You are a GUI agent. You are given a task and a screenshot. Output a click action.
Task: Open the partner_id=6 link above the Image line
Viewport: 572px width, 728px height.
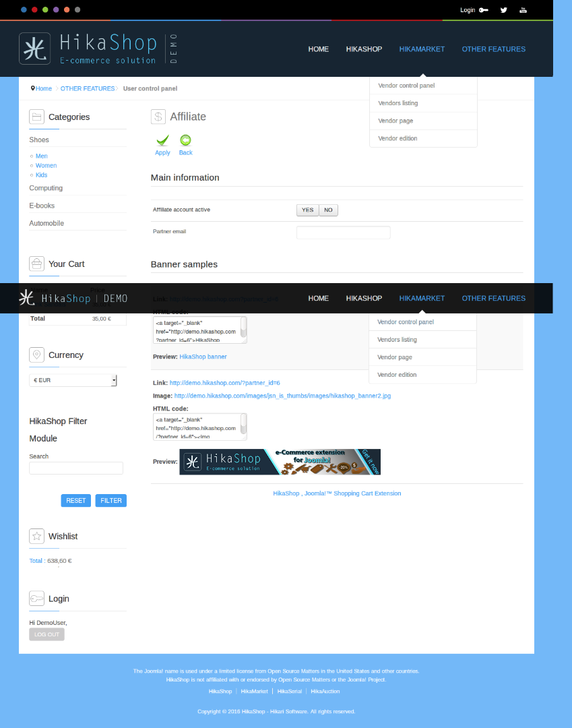pyautogui.click(x=224, y=383)
